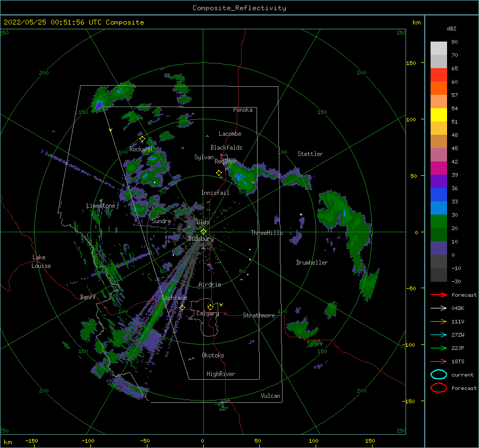Click the RockyMH label
The height and width of the screenshot is (448, 479).
141,149
